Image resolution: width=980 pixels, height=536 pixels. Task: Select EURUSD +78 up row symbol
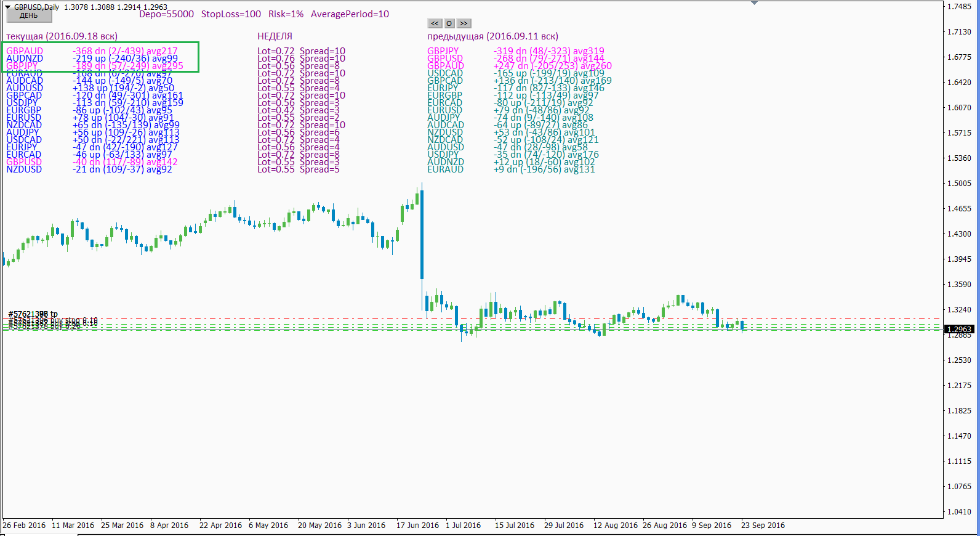point(24,118)
